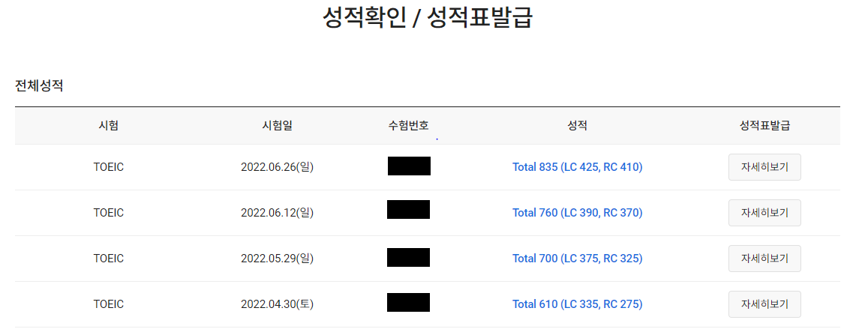Click the 수험번호 column header
This screenshot has width=868, height=332.
[409, 126]
